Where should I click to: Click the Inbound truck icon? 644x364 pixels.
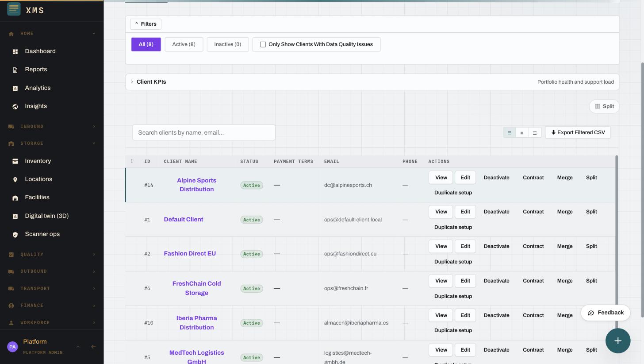pyautogui.click(x=11, y=127)
